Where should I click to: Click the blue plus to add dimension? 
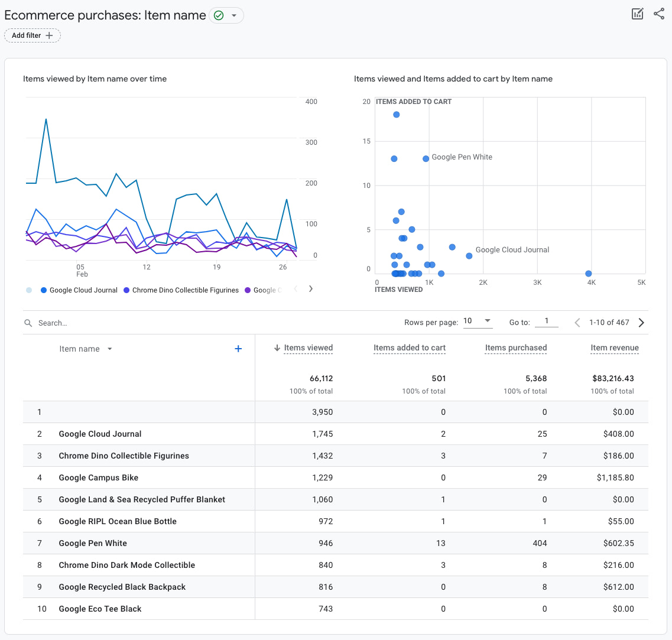tap(238, 349)
